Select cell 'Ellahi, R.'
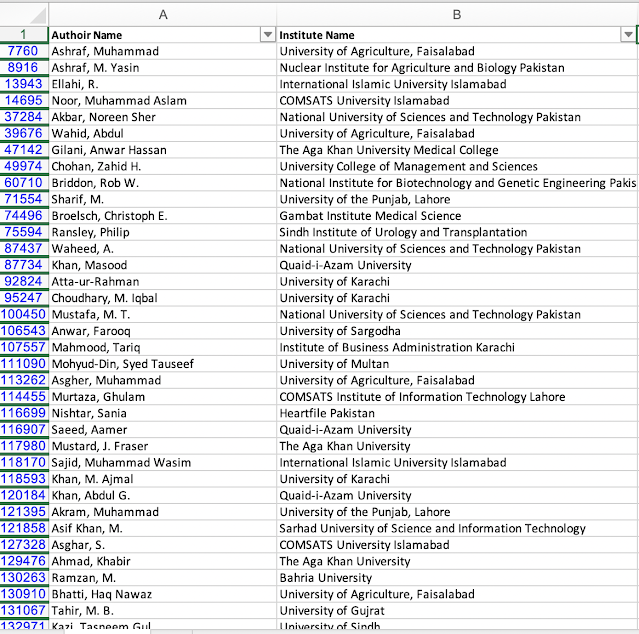This screenshot has width=639, height=634. pyautogui.click(x=162, y=84)
